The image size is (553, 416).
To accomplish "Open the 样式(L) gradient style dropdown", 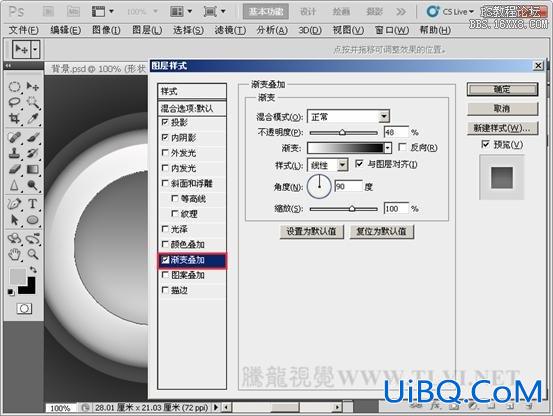I will pos(342,165).
